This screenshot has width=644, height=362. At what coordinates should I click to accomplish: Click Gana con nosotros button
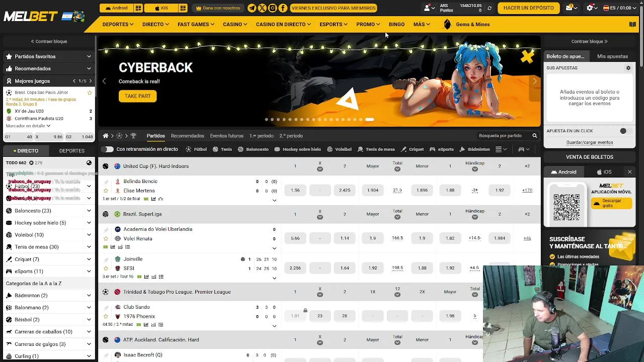click(x=218, y=8)
